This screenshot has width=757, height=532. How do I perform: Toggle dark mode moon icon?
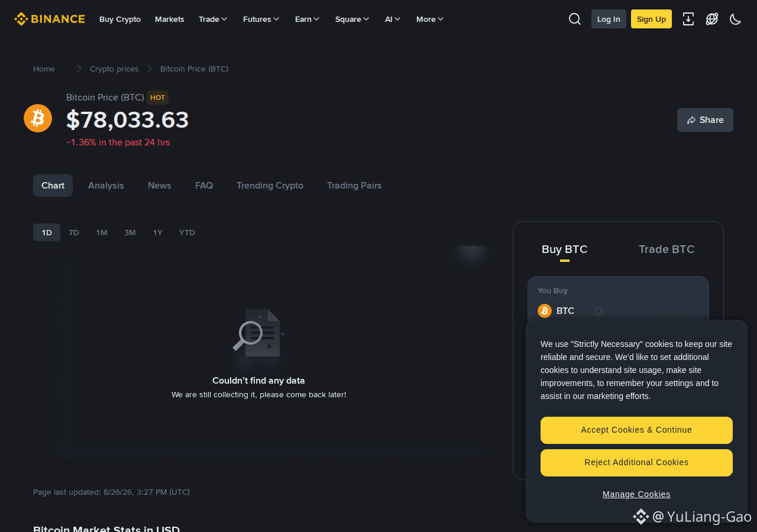(x=736, y=19)
